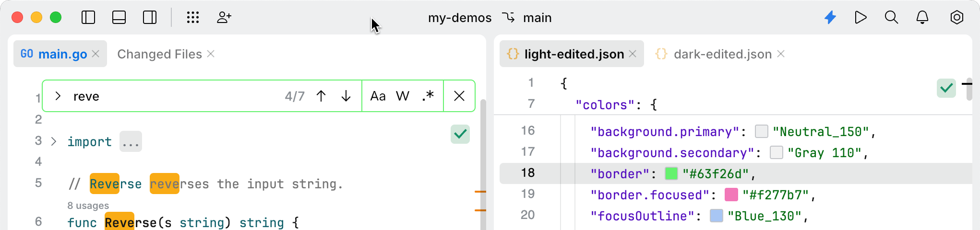Toggle the right sidebar panel
Screen dimensions: 980x230
pyautogui.click(x=150, y=18)
